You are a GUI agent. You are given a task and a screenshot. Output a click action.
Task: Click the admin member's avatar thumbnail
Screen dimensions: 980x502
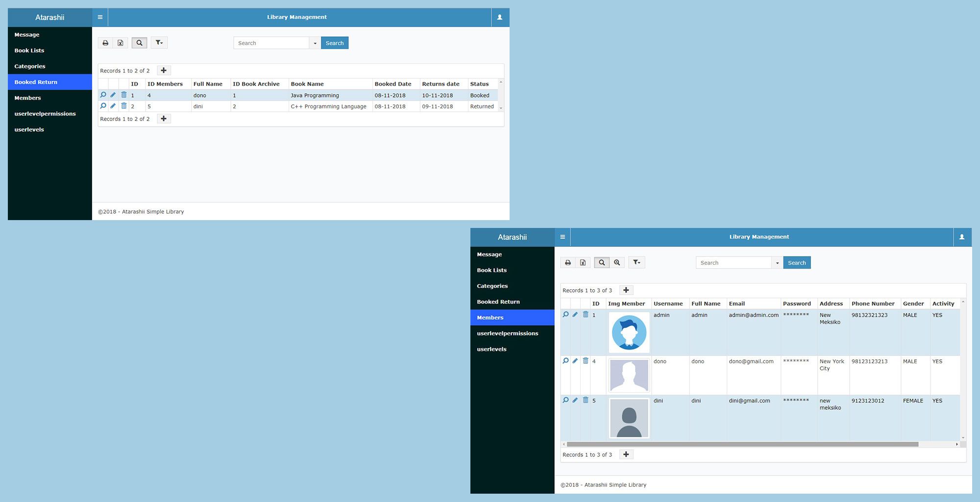[629, 332]
